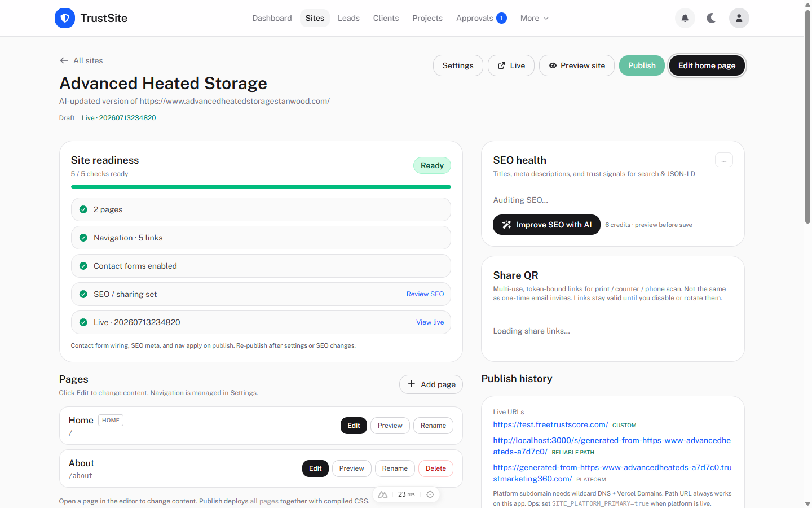Rename the About page
812x508 pixels.
(x=395, y=468)
